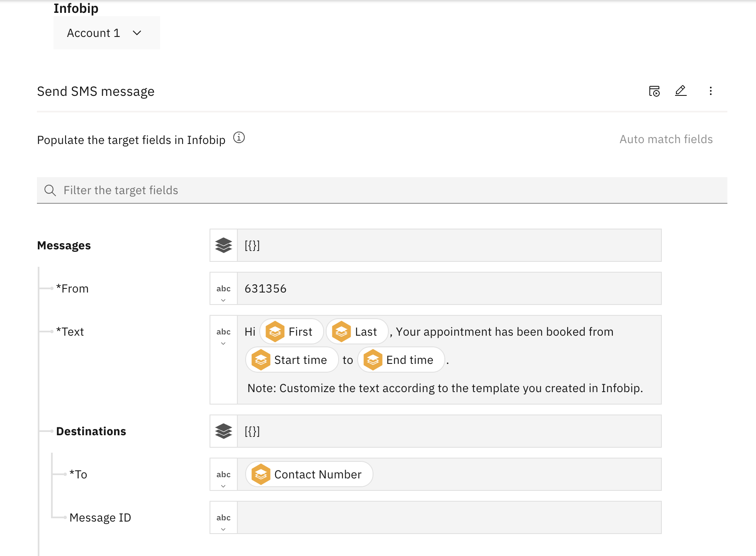Open the three-dot more options menu
Viewport: 756px width, 556px height.
click(711, 91)
